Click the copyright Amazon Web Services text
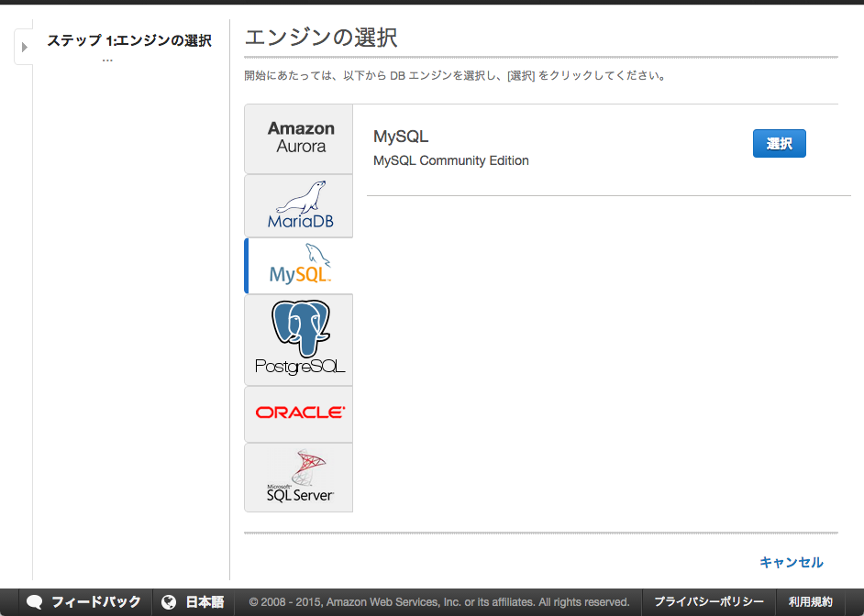This screenshot has height=616, width=864. click(439, 602)
